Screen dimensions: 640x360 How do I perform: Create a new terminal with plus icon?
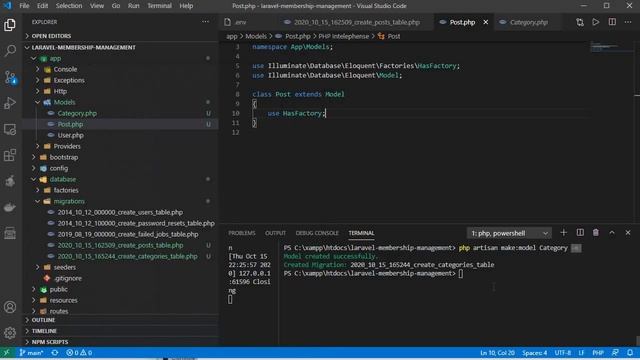pyautogui.click(x=564, y=233)
